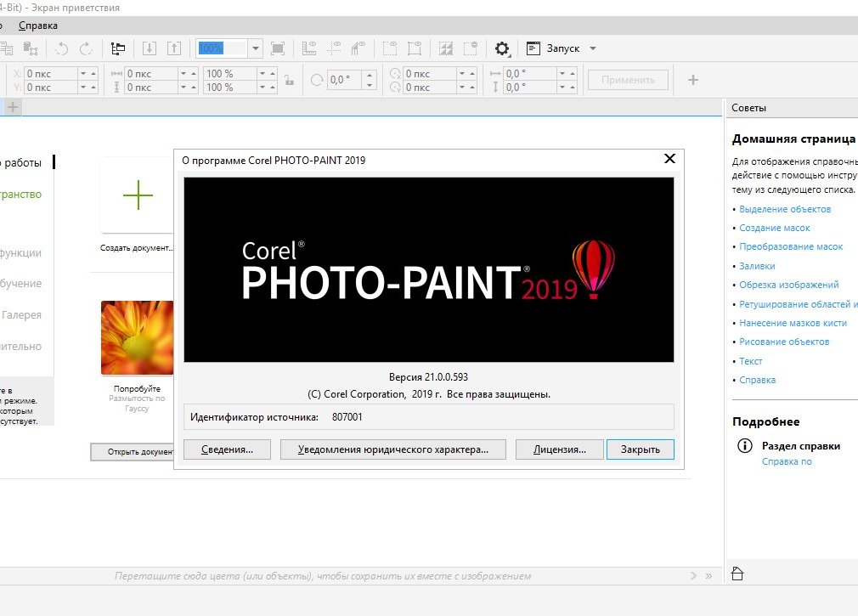The height and width of the screenshot is (616, 858).
Task: Click the plus icon right of Применить
Action: click(x=692, y=80)
